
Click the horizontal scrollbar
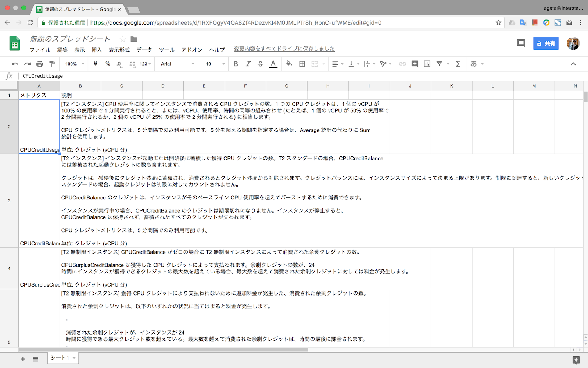click(164, 350)
